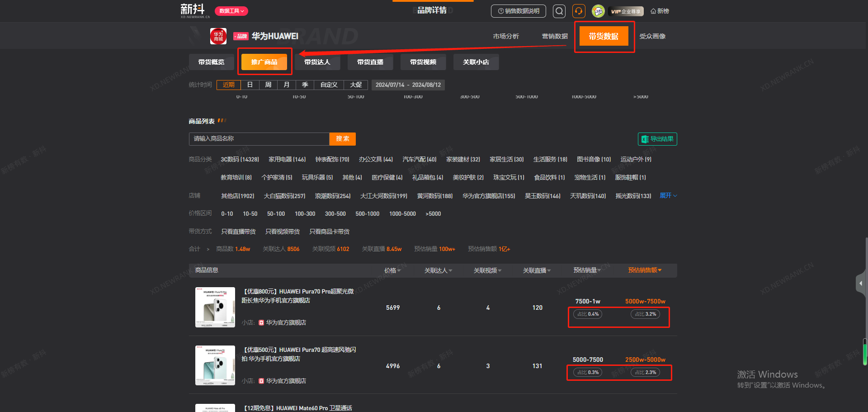
Task: Sort by 关联视频 column
Action: (487, 270)
